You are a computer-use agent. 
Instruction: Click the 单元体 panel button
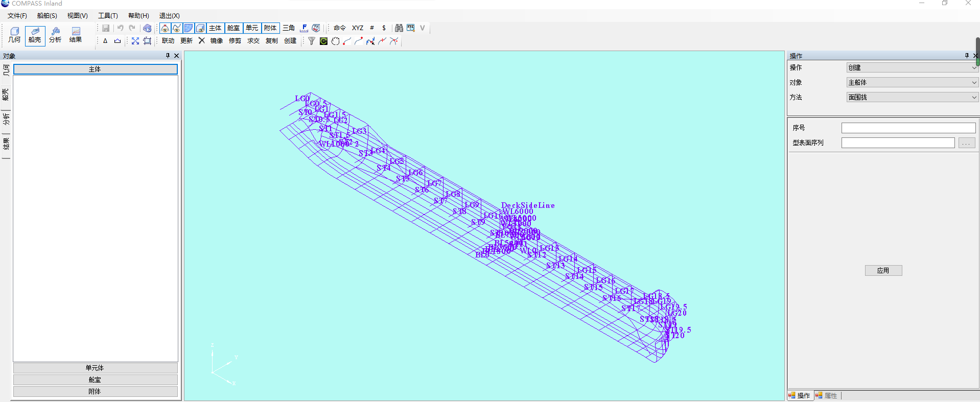95,368
